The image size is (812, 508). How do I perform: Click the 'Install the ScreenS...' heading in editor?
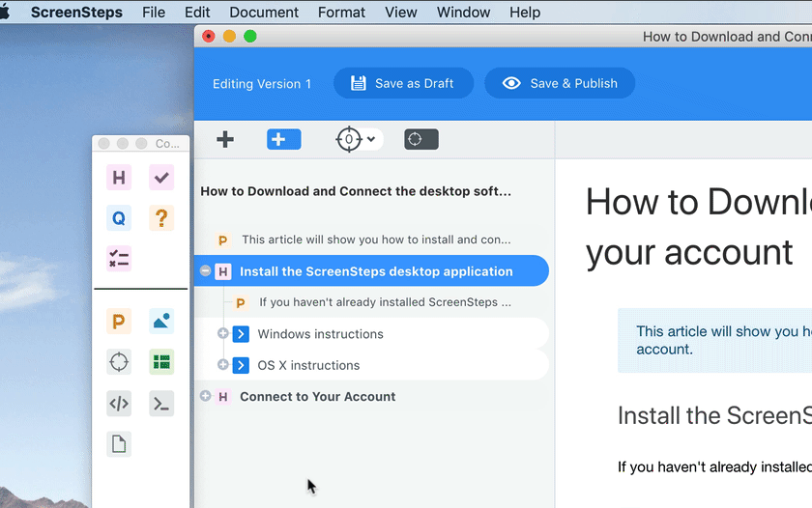coord(714,415)
